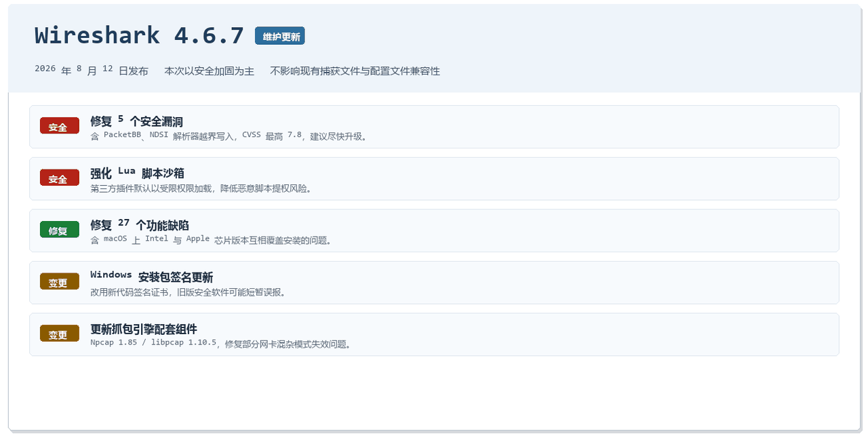868x442 pixels.
Task: Open the 修复 27 个功能缺陷 entry title
Action: pos(140,225)
